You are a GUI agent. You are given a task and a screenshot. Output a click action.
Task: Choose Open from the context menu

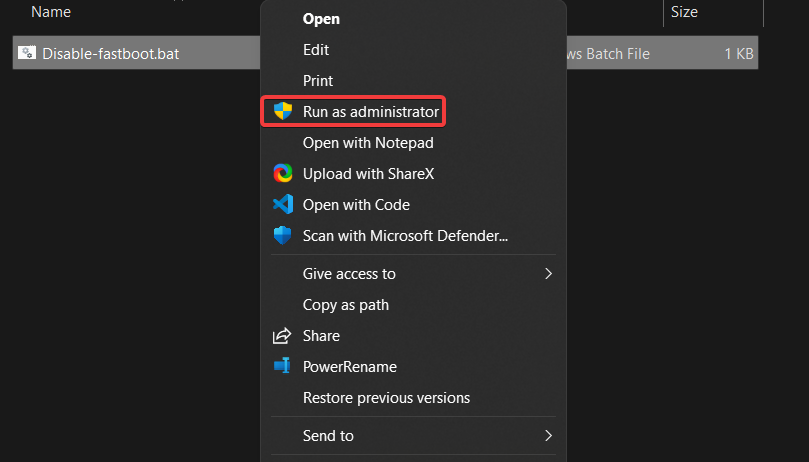click(321, 19)
